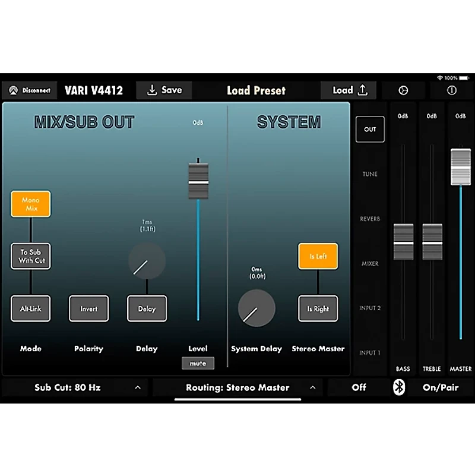The image size is (475, 476).
Task: Open the clock icon in top bar
Action: [x=403, y=90]
